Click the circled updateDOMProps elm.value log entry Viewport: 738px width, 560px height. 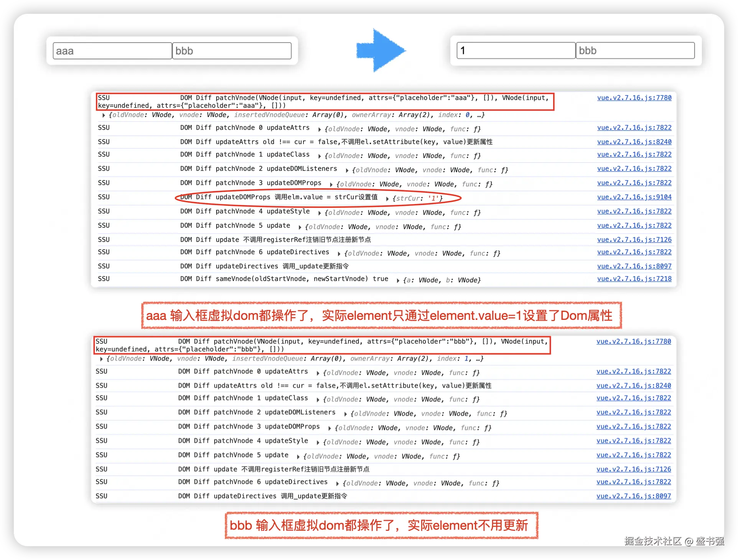(x=279, y=197)
